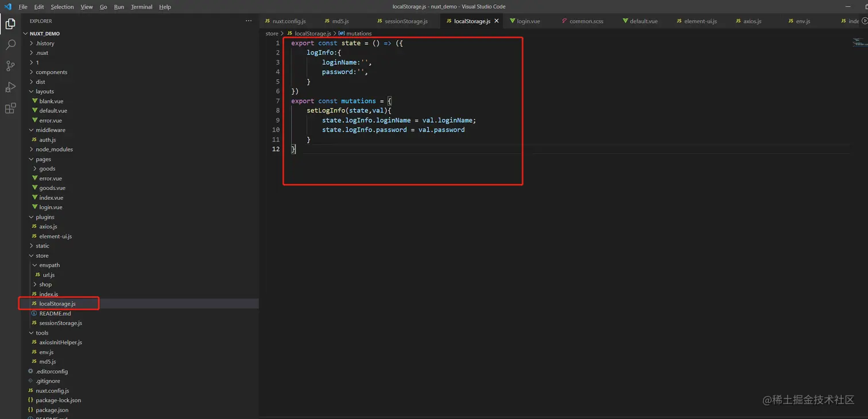Close the localStorage.js editor tab
Image resolution: width=868 pixels, height=419 pixels.
coord(497,21)
